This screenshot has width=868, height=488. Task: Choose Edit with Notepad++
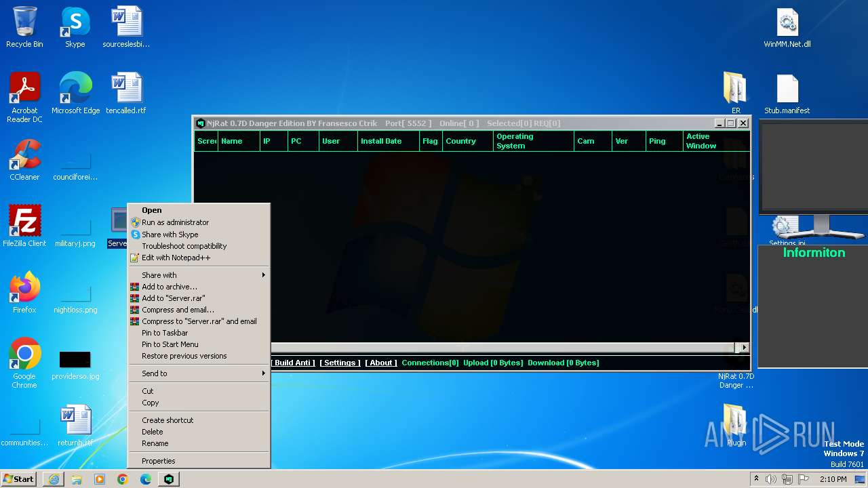(199, 258)
